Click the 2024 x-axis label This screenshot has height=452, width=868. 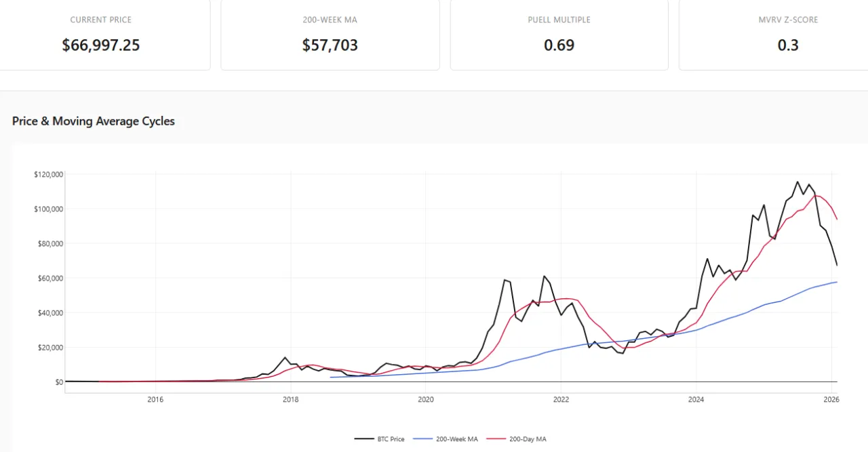(x=695, y=400)
